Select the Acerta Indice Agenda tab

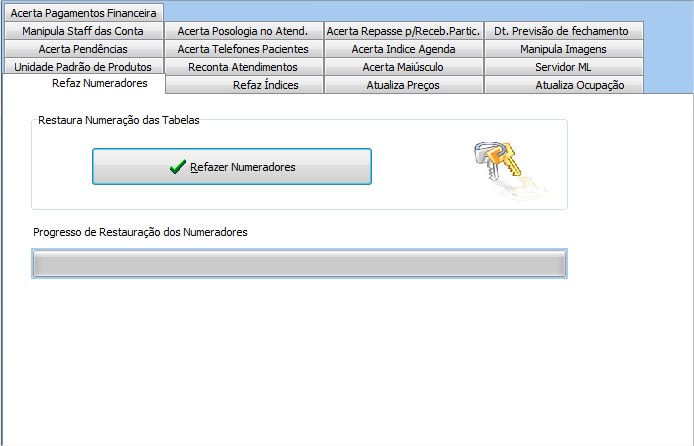click(403, 49)
